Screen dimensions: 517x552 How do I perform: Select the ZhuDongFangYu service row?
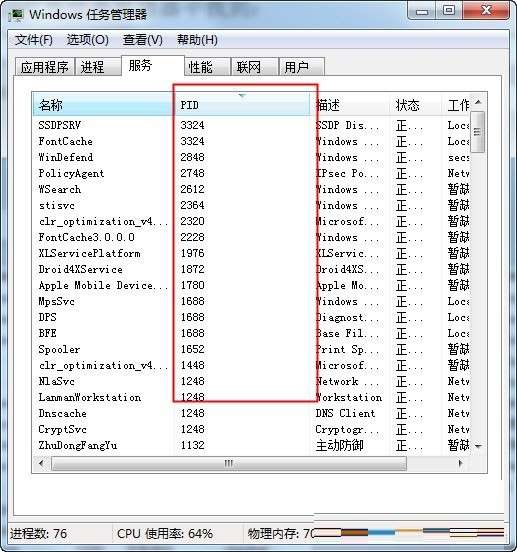pyautogui.click(x=252, y=446)
